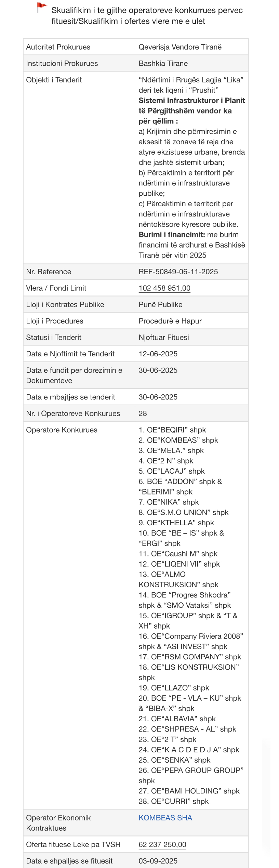Click winning offer amount 62 237 250,00

coord(162,844)
